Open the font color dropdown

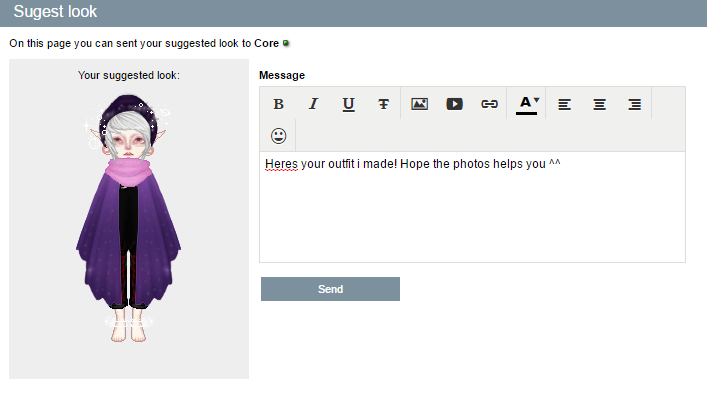click(527, 104)
